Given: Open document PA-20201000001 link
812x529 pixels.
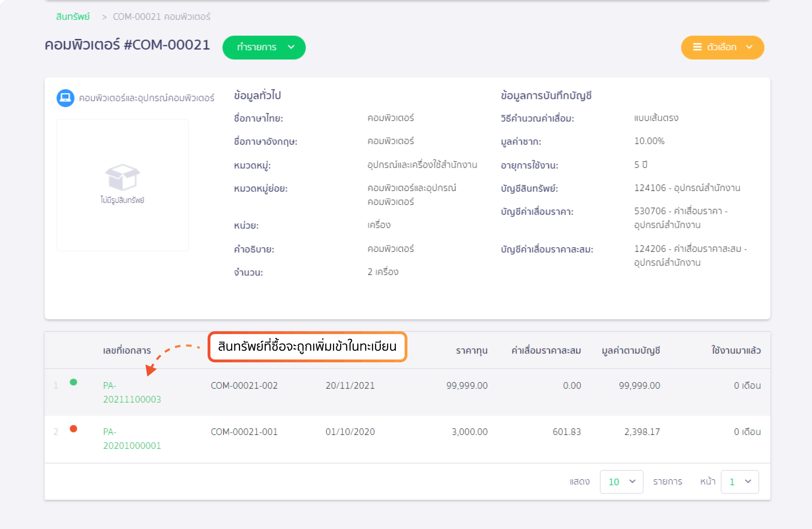Looking at the screenshot, I should coord(131,439).
